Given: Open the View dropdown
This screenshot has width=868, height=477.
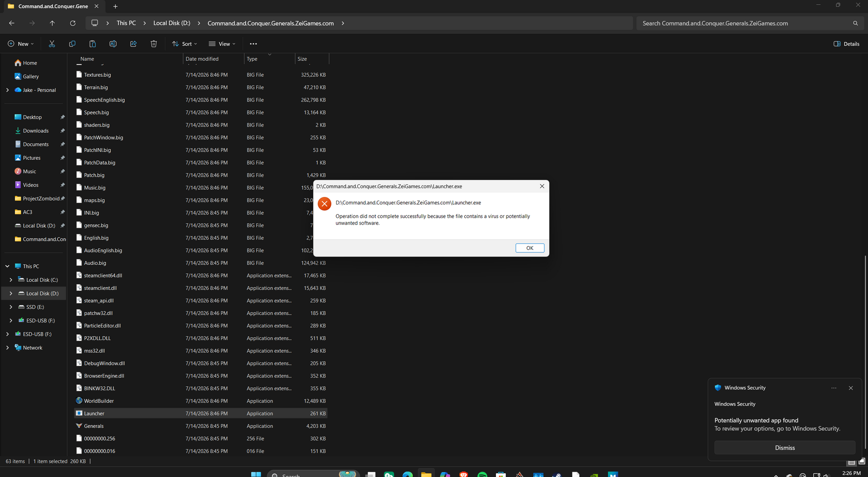Looking at the screenshot, I should tap(222, 44).
